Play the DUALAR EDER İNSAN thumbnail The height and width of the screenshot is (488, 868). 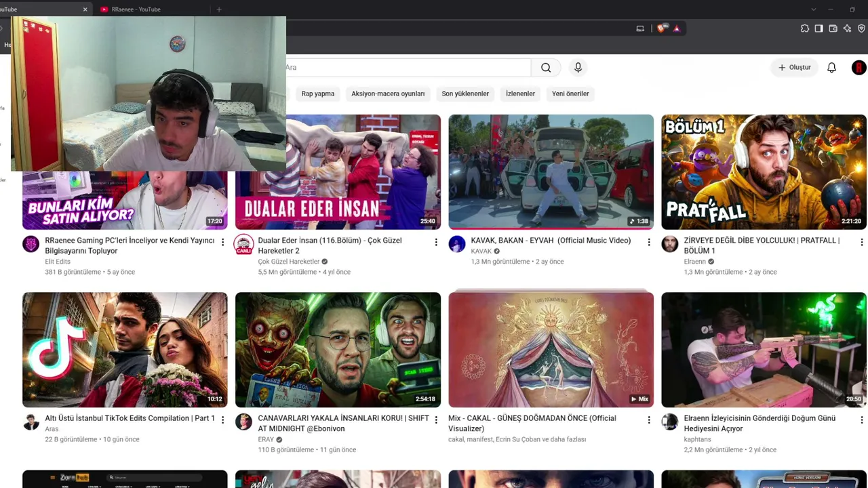(338, 172)
